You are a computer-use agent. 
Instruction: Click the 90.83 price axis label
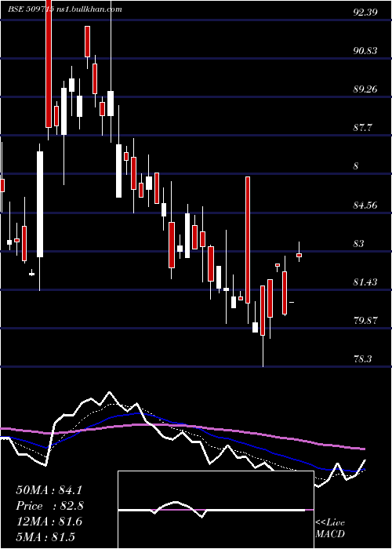point(365,51)
